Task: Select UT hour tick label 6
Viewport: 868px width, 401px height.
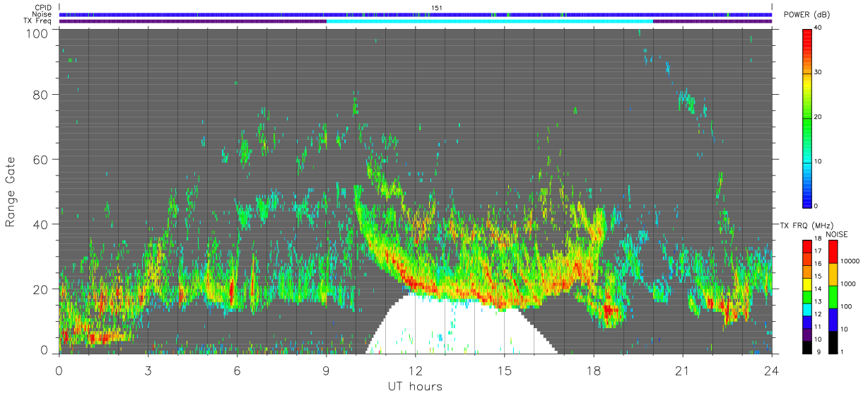Action: click(237, 371)
